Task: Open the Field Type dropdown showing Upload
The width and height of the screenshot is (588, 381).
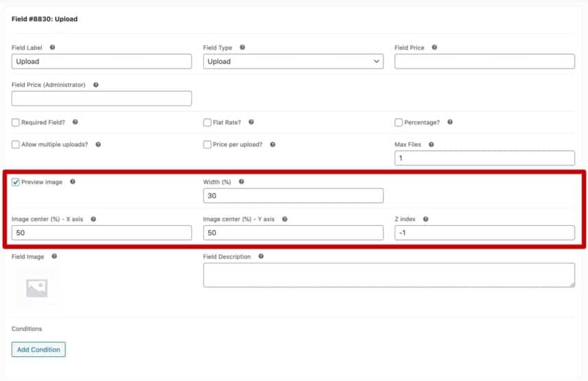Action: pos(293,61)
